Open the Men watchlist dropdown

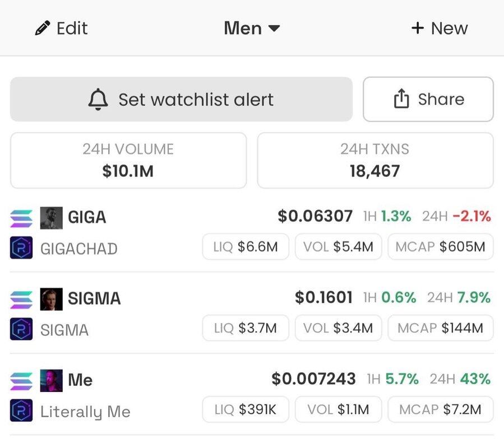[252, 29]
